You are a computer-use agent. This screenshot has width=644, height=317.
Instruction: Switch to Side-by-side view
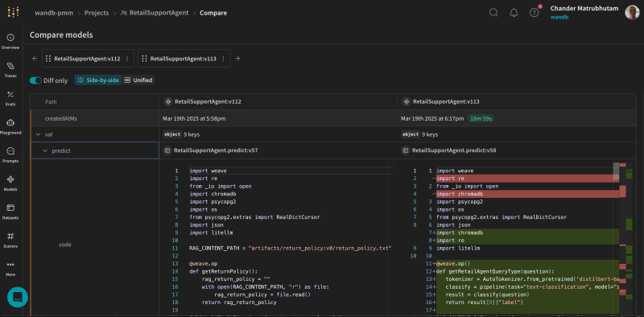(97, 80)
